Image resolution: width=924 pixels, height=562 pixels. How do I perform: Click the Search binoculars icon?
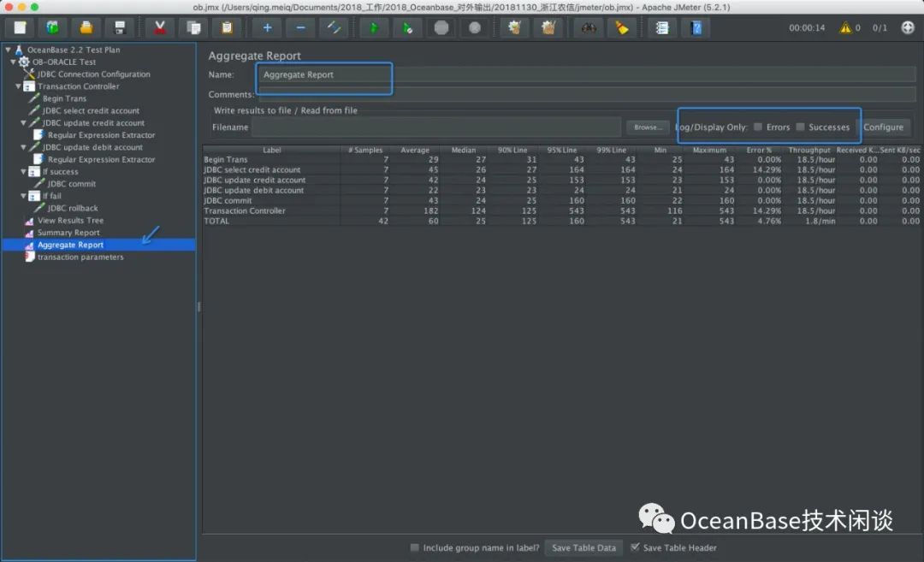click(589, 27)
